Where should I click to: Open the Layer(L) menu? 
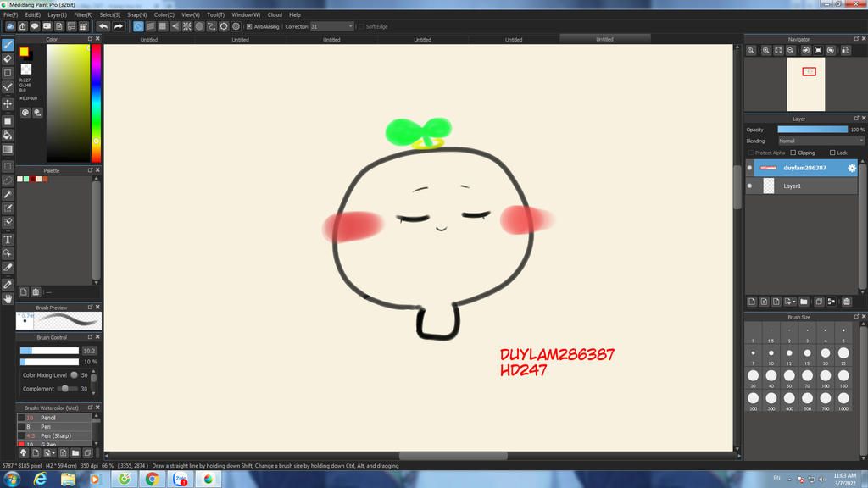pos(57,15)
